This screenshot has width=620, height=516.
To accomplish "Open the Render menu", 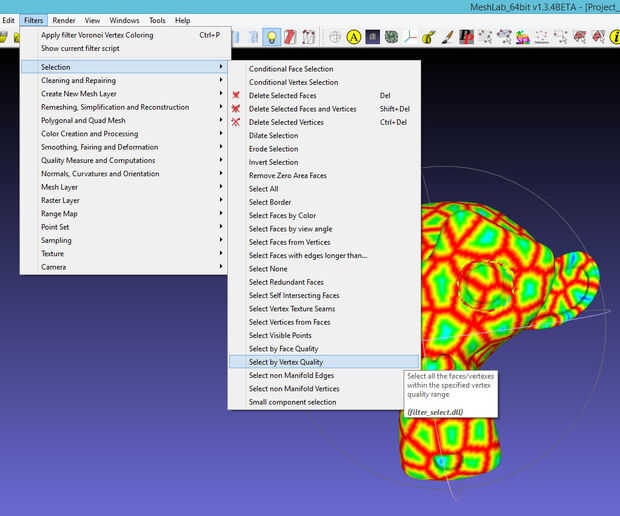I will click(64, 20).
